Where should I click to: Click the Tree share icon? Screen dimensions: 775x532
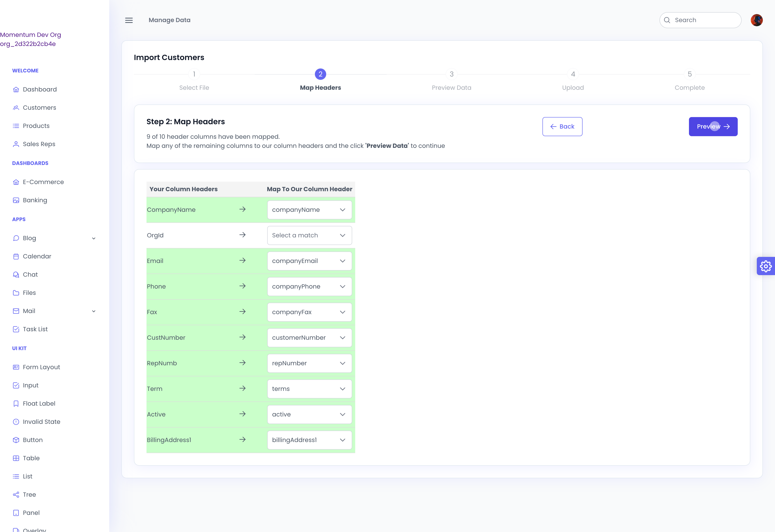click(16, 494)
